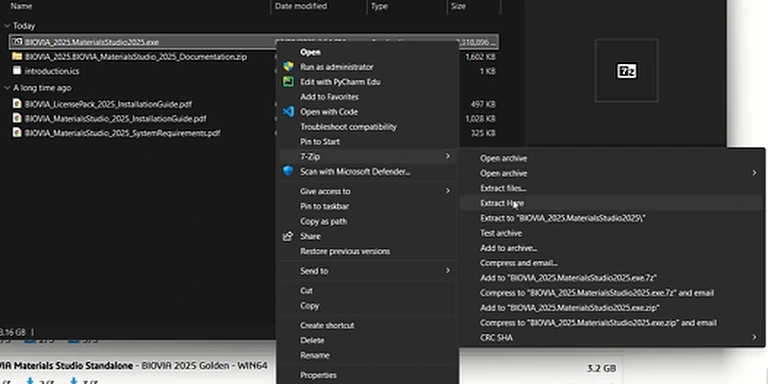Select BIOVIA_MaterialsStudio_2025_SystemRequirements.pdf file name
Viewport: 768px width, 384px height.
coord(122,133)
